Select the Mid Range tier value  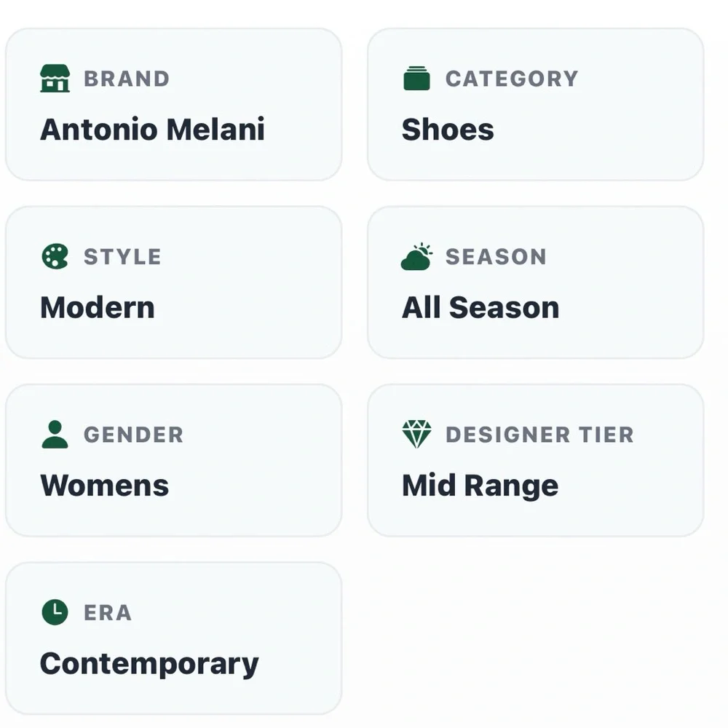480,486
